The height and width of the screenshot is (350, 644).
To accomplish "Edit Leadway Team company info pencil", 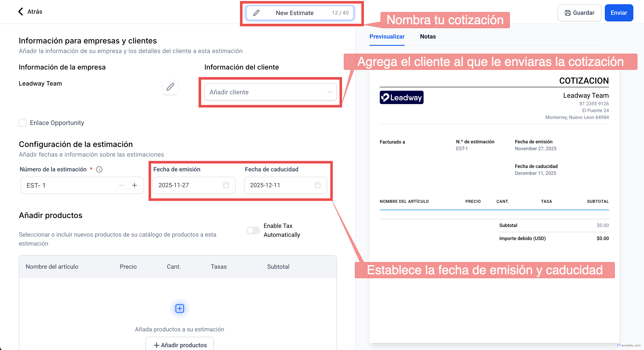I will [170, 87].
